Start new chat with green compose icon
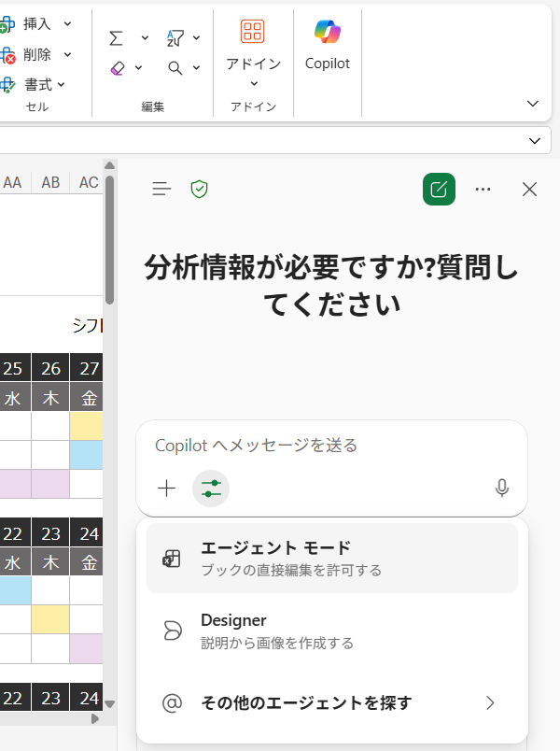Screen dimensions: 560x751 coord(439,190)
